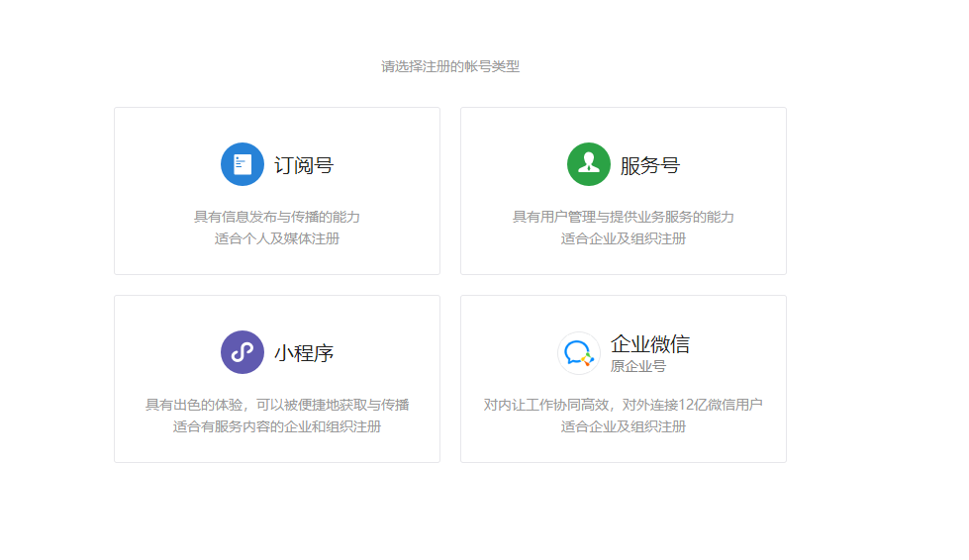
Task: Click the 企业微信 chat bubble icon
Action: [578, 353]
